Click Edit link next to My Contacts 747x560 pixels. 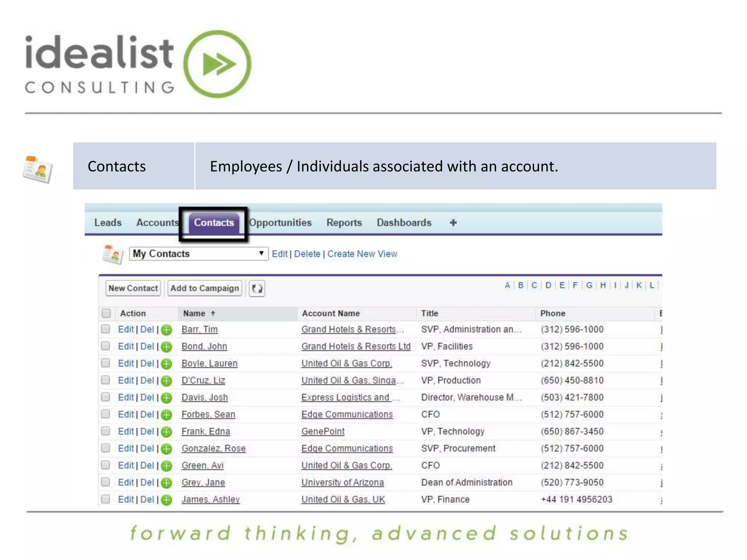click(280, 254)
